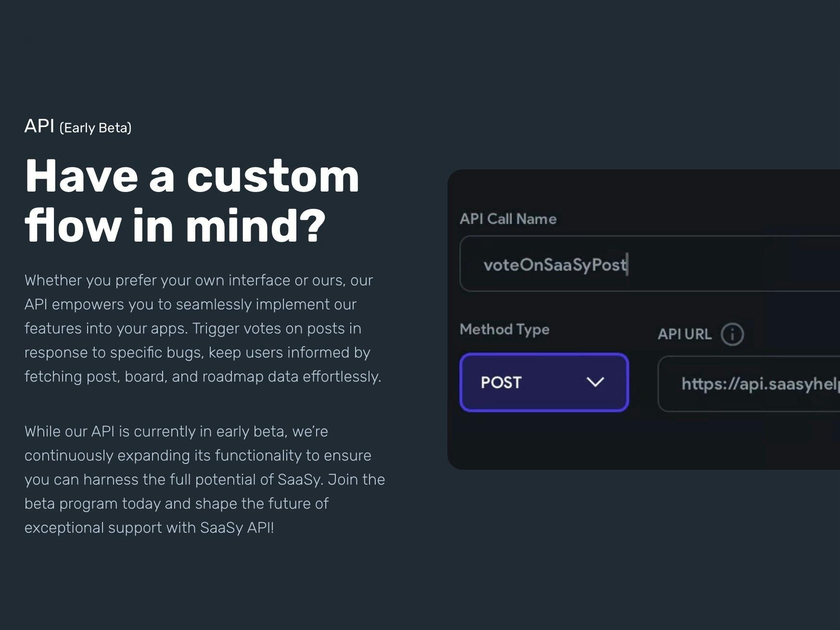Click the paragraph starting "While our API"
The width and height of the screenshot is (840, 630).
coord(204,479)
